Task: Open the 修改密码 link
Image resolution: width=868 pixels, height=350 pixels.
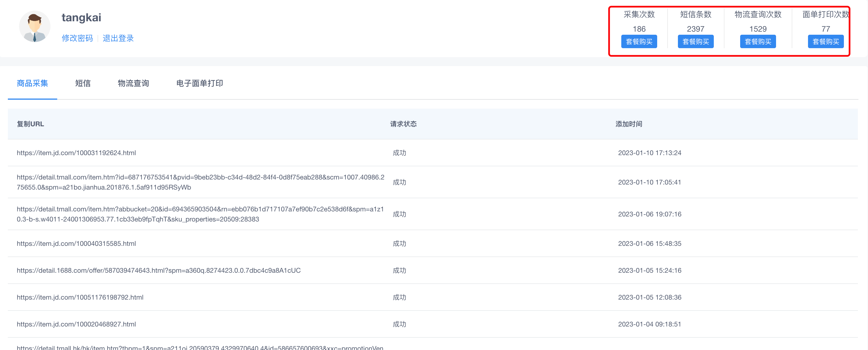Action: (x=77, y=38)
